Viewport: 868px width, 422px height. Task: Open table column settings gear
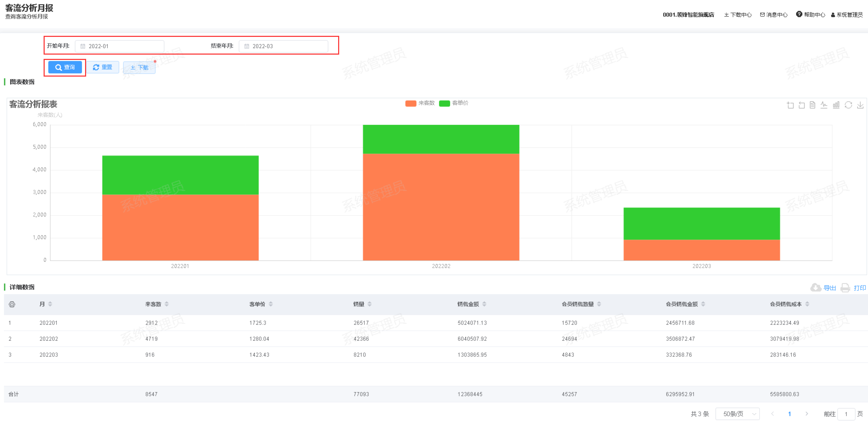12,304
